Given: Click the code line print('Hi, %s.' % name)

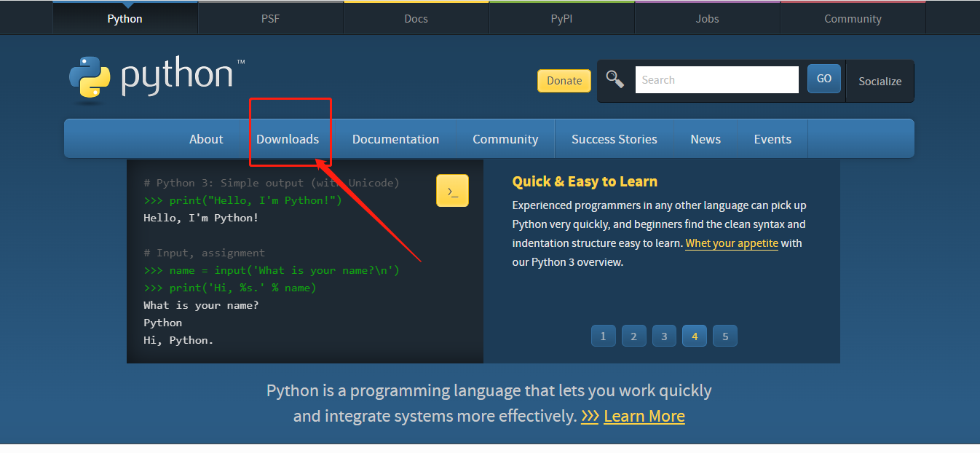Looking at the screenshot, I should tap(230, 288).
